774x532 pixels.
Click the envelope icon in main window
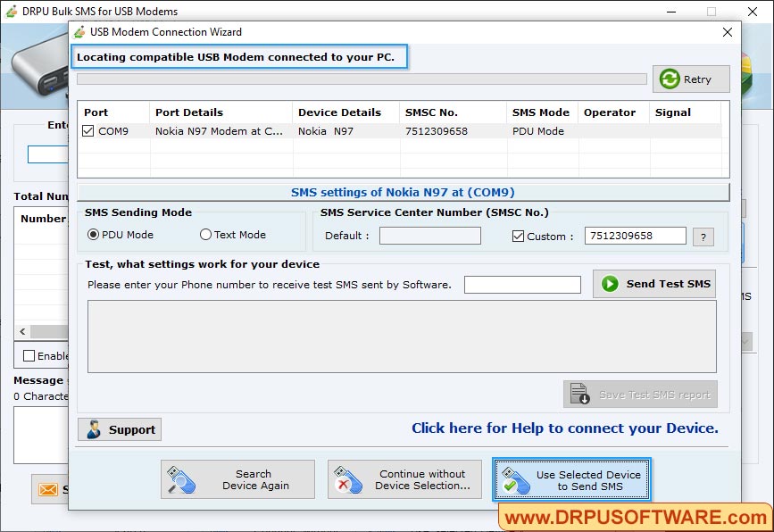pyautogui.click(x=48, y=489)
